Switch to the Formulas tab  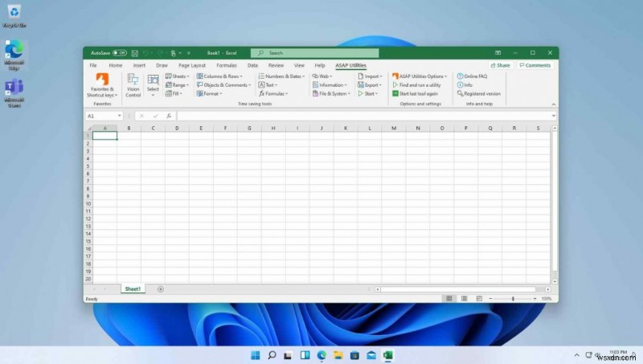coord(227,65)
